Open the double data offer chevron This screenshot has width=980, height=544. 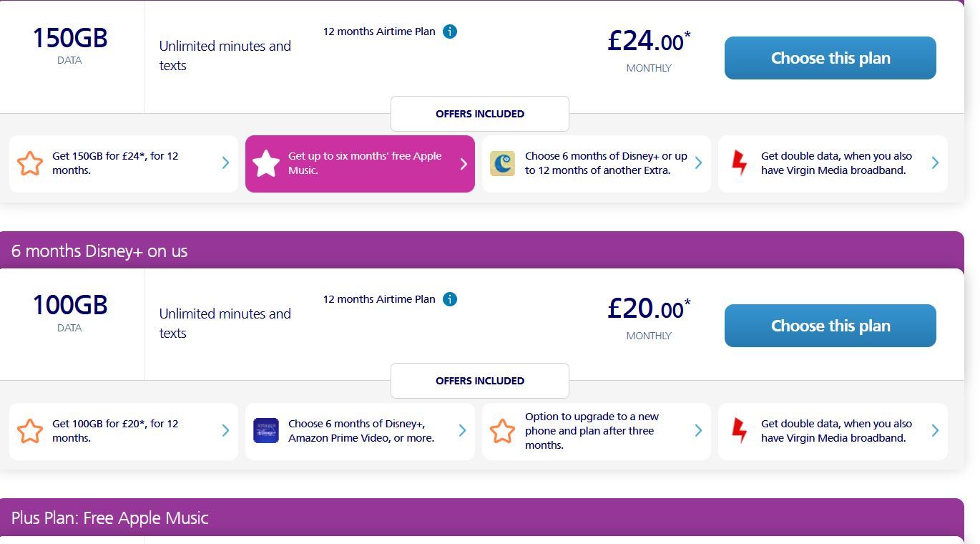(x=935, y=162)
